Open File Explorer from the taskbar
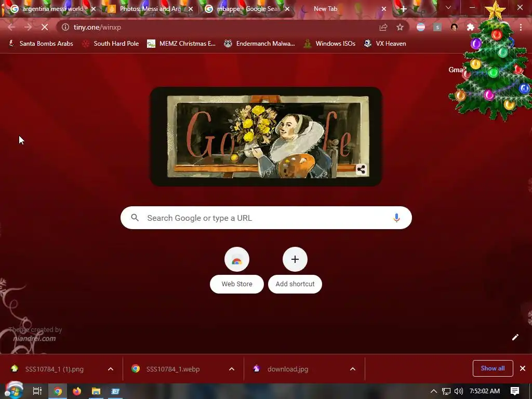The image size is (532, 399). click(x=96, y=391)
